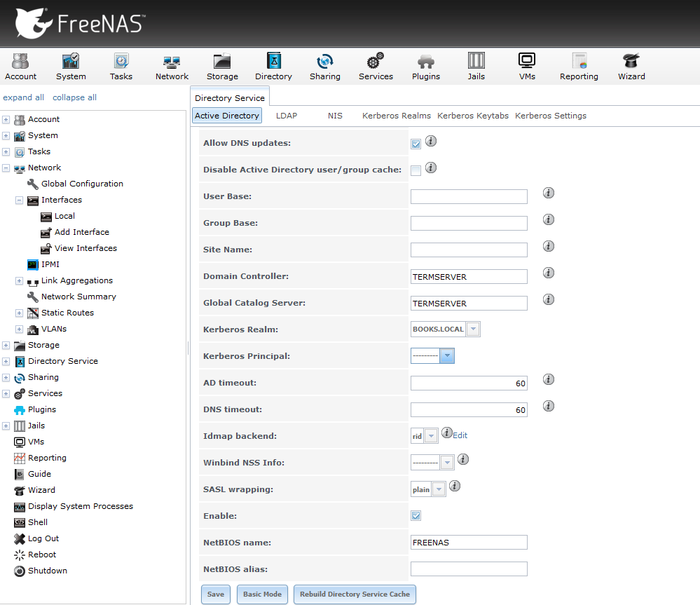This screenshot has height=605, width=700.
Task: Show info icon for Global Catalog Server
Action: coord(549,299)
